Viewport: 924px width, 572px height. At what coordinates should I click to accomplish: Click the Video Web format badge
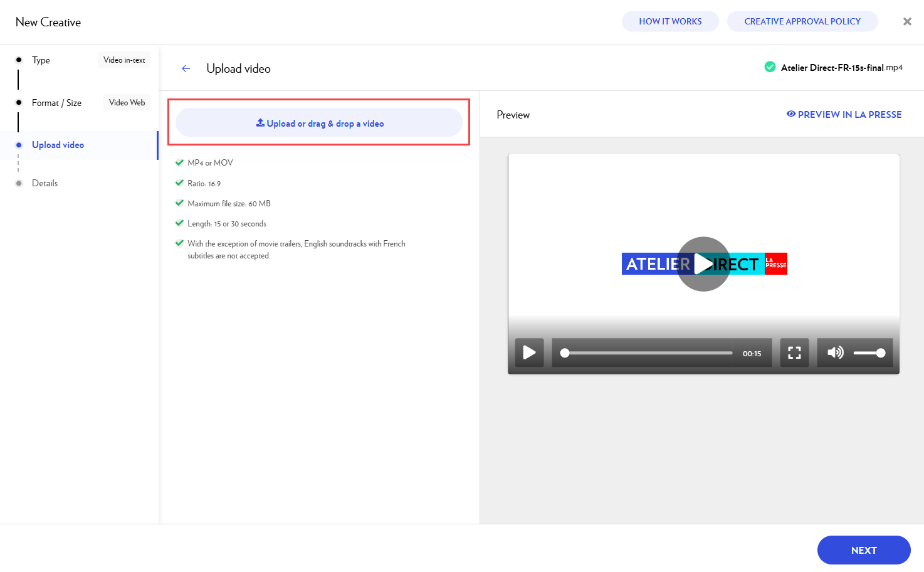127,102
